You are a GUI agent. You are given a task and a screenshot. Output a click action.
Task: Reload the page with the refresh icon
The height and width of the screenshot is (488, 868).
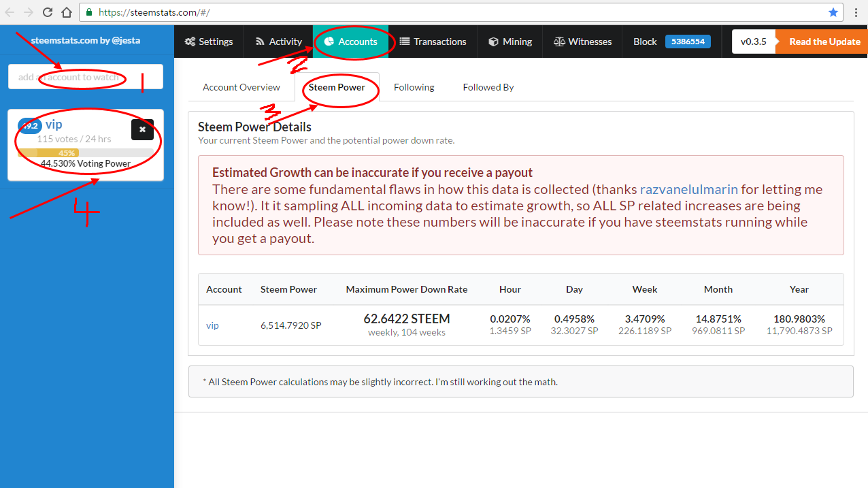coord(48,12)
